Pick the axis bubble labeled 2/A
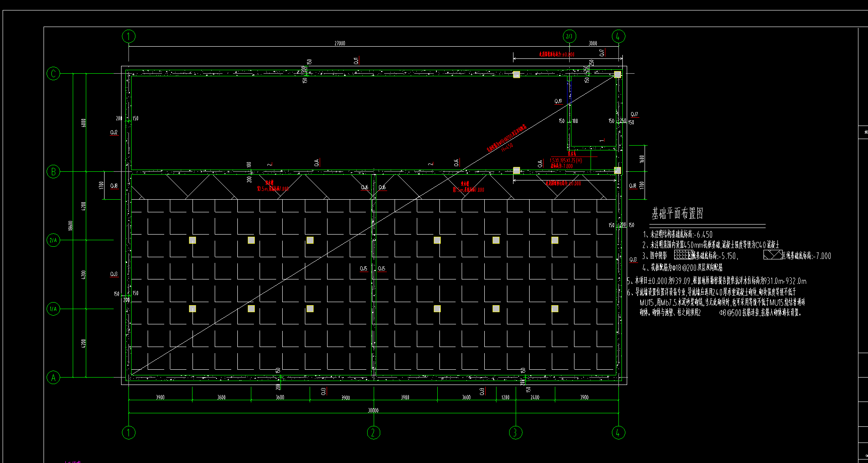868x463 pixels. pyautogui.click(x=53, y=240)
